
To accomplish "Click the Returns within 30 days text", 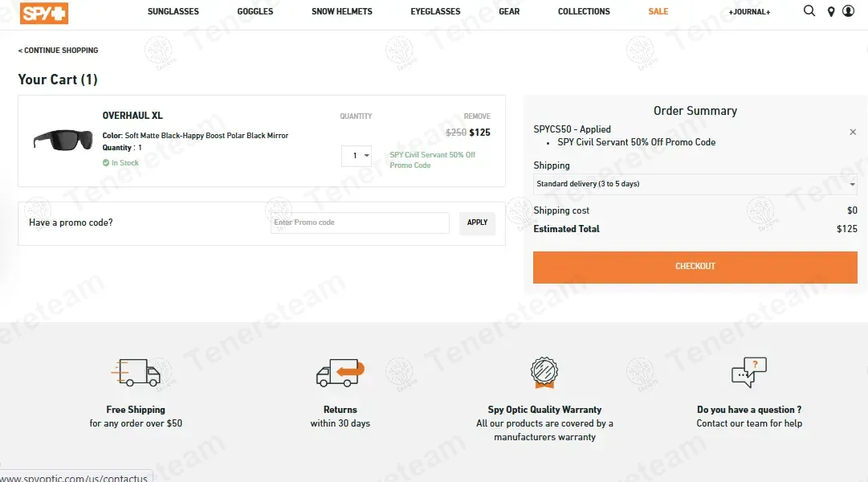I will click(x=340, y=423).
